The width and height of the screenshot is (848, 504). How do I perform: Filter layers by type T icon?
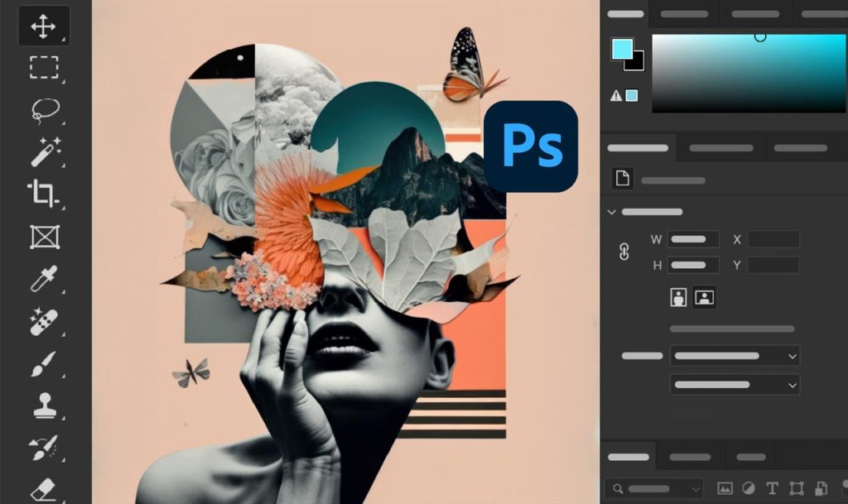(x=773, y=488)
